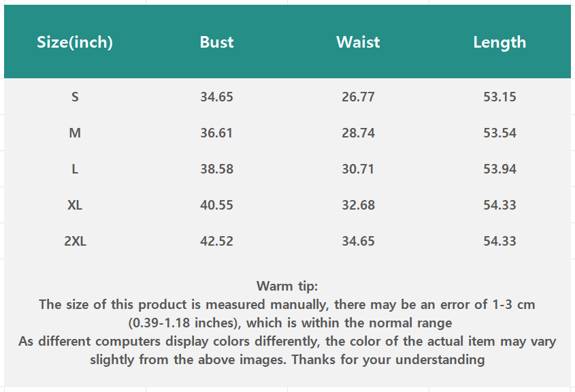This screenshot has width=575, height=392.
Task: Select the waist value 30.71
Action: tap(358, 169)
